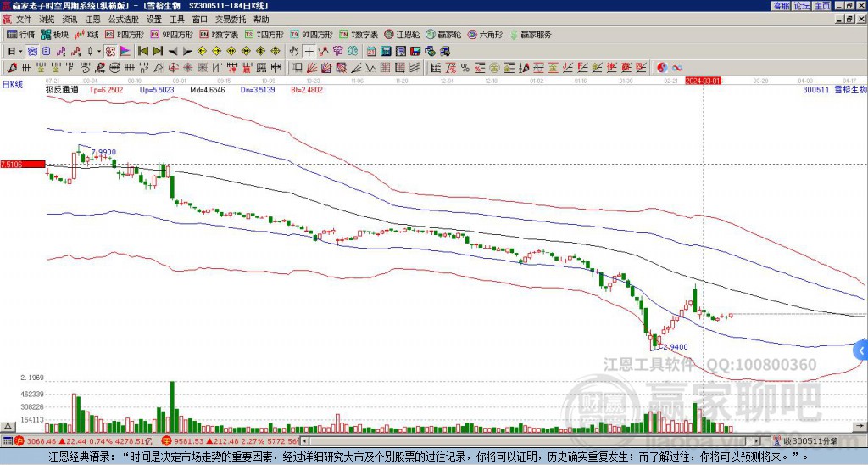The height and width of the screenshot is (465, 868).
Task: Click the 极反通道 indicator name
Action: [62, 89]
